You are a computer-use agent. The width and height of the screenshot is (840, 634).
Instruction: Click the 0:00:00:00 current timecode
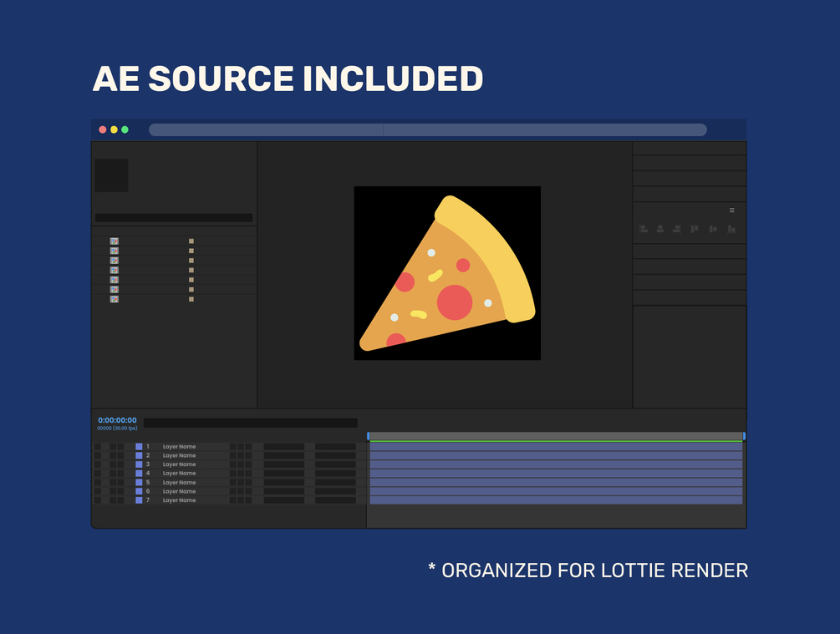117,420
